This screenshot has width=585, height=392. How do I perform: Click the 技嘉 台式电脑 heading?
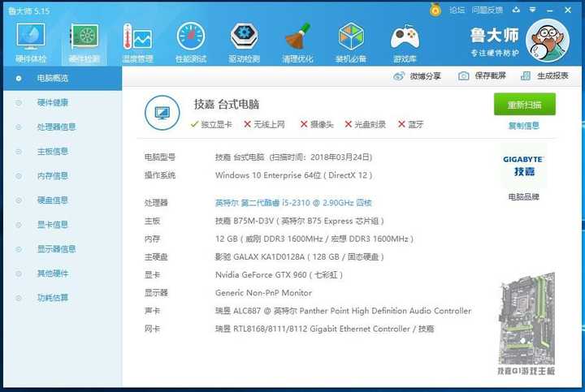[x=227, y=105]
